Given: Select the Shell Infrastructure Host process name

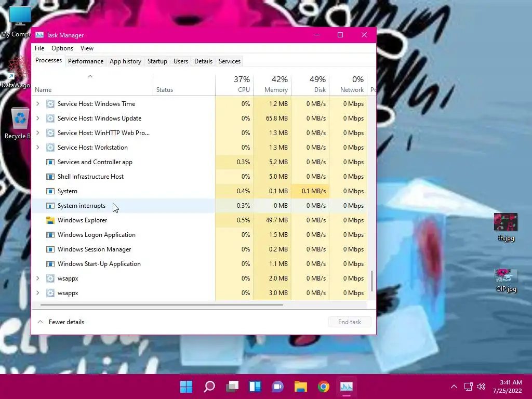Looking at the screenshot, I should coord(90,177).
